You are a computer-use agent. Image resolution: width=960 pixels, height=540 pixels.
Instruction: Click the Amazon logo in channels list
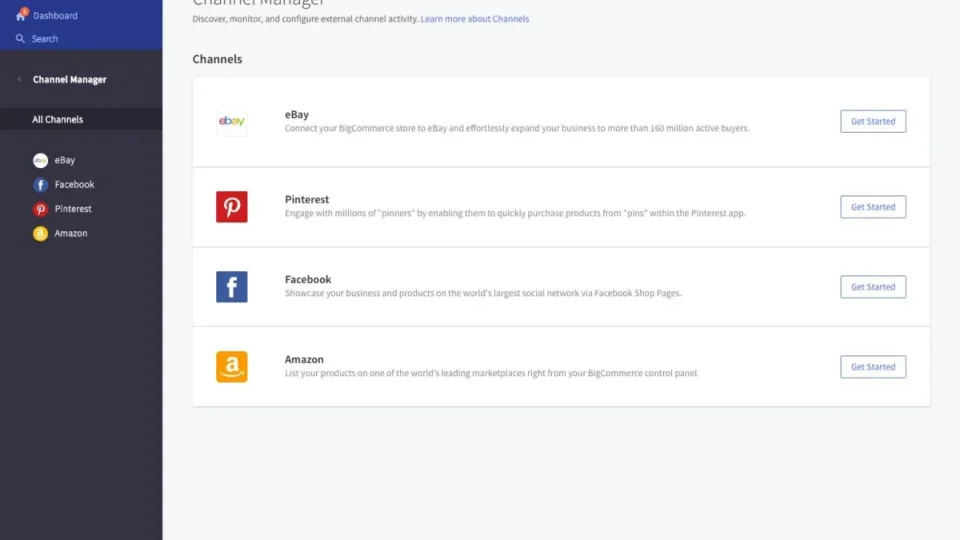[232, 367]
